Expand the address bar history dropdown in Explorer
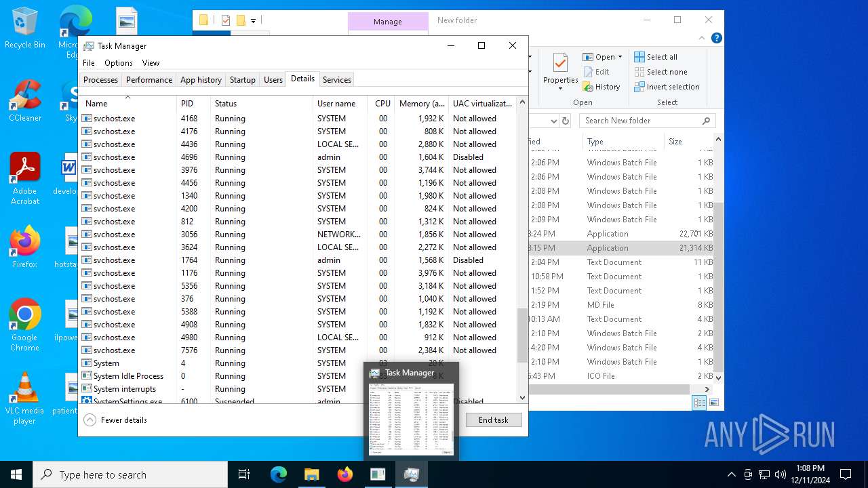This screenshot has height=488, width=868. pyautogui.click(x=554, y=121)
